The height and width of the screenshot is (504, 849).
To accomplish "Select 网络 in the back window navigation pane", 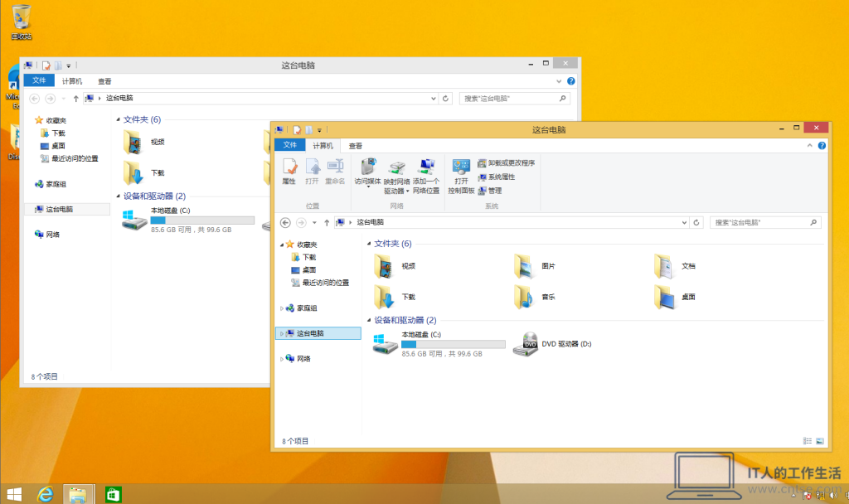I will 47,235.
